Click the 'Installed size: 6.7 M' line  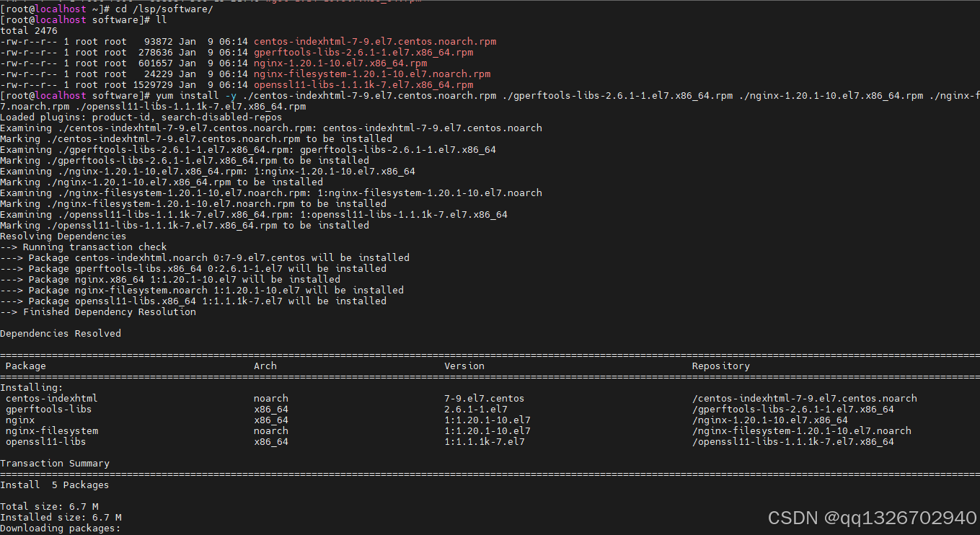(x=61, y=517)
